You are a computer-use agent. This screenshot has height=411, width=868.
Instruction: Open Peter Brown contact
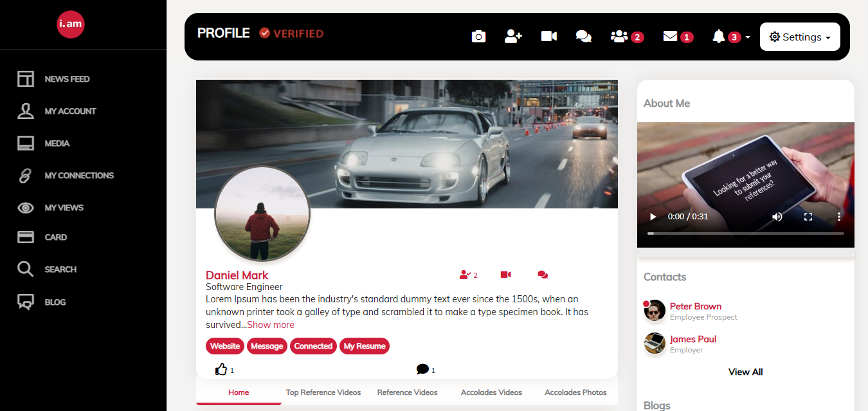(x=696, y=306)
